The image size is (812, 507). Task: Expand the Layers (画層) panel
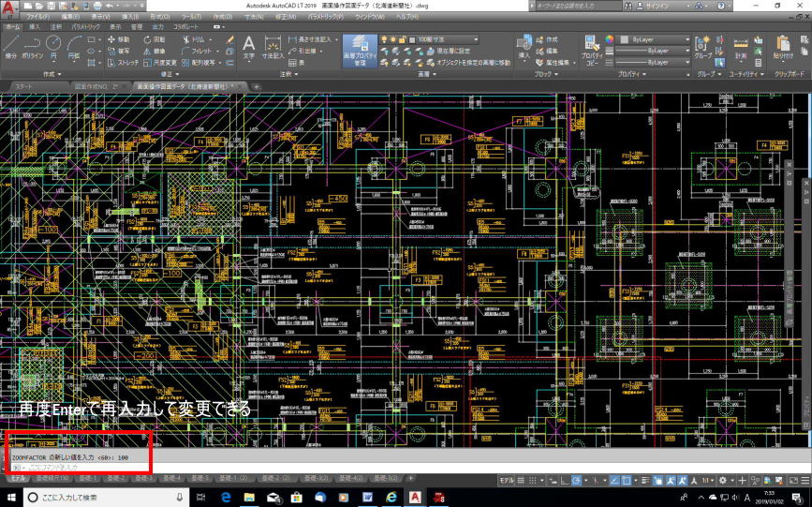pyautogui.click(x=427, y=74)
